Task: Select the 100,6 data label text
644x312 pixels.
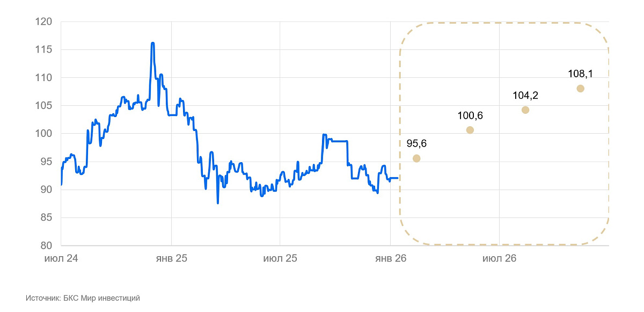Action: point(470,115)
